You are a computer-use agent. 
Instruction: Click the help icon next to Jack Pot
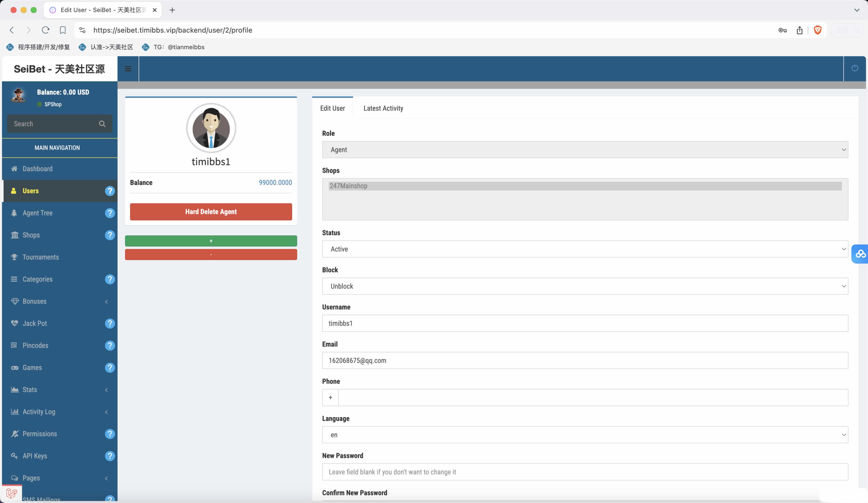110,324
